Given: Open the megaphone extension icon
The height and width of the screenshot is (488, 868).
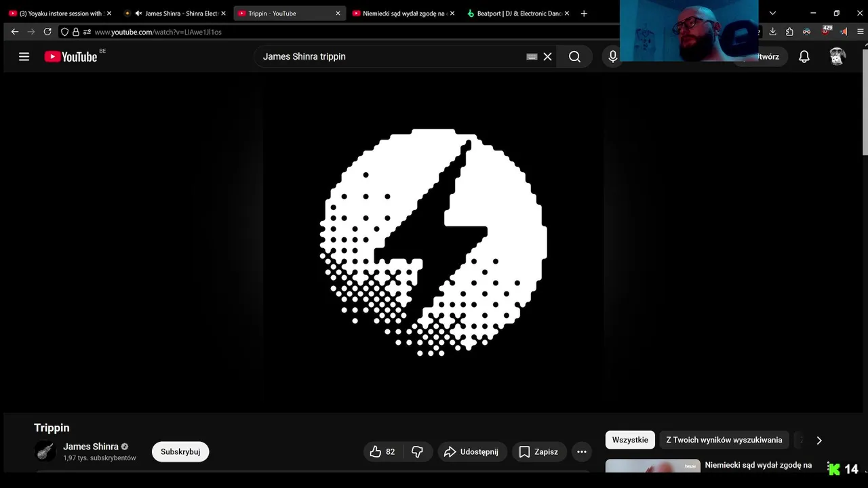Looking at the screenshot, I should coord(844,32).
